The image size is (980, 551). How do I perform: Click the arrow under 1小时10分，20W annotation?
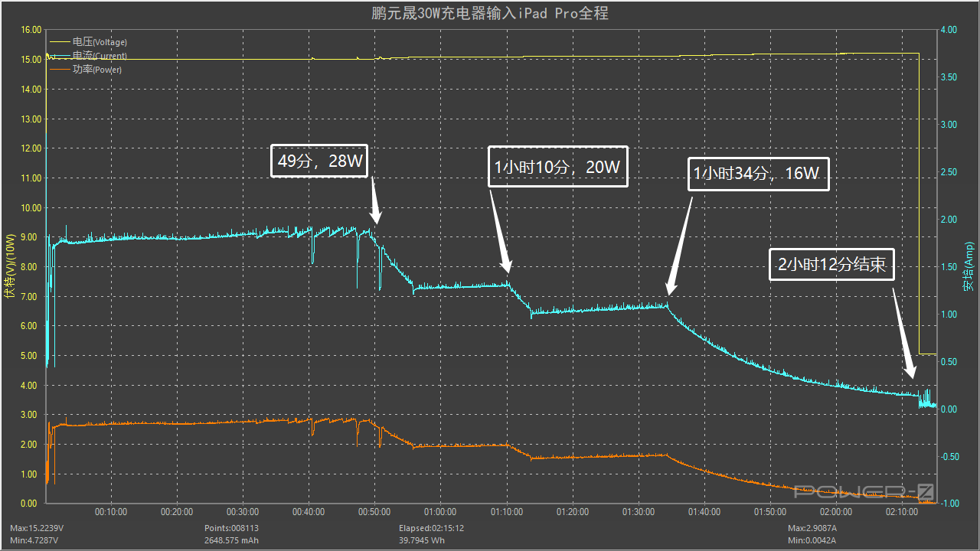pyautogui.click(x=499, y=230)
